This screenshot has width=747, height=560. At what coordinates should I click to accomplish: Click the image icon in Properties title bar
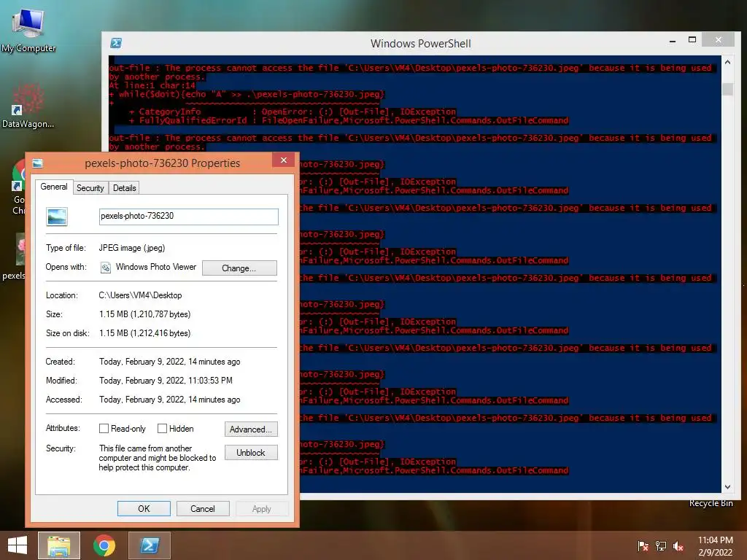(x=38, y=163)
